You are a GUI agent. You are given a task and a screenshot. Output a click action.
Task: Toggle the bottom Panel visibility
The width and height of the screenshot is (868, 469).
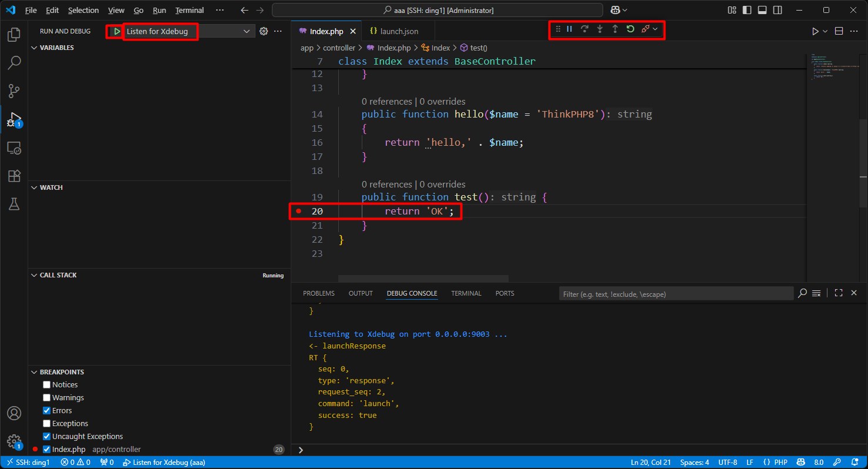point(762,10)
